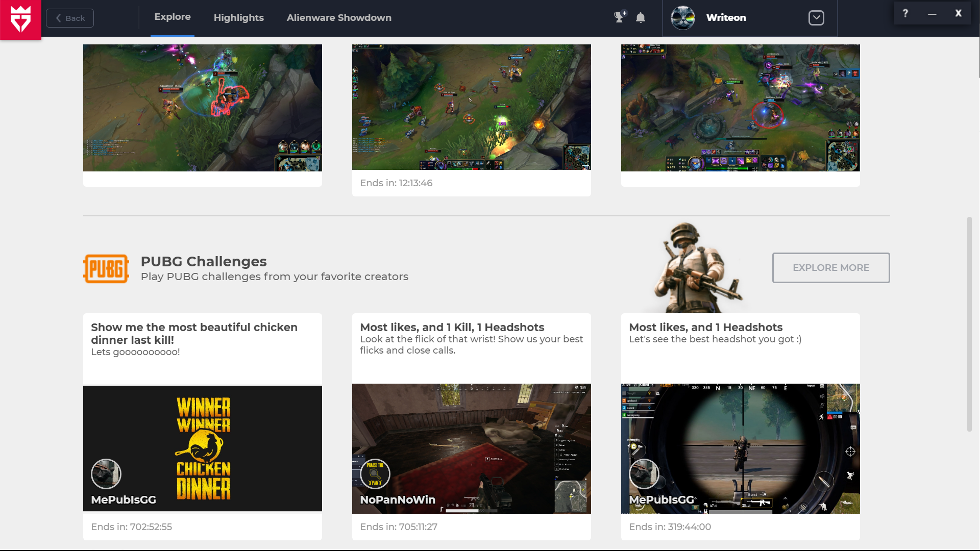The height and width of the screenshot is (551, 980).
Task: Open the NoPanNoWin gameplay thumbnail
Action: [x=472, y=448]
